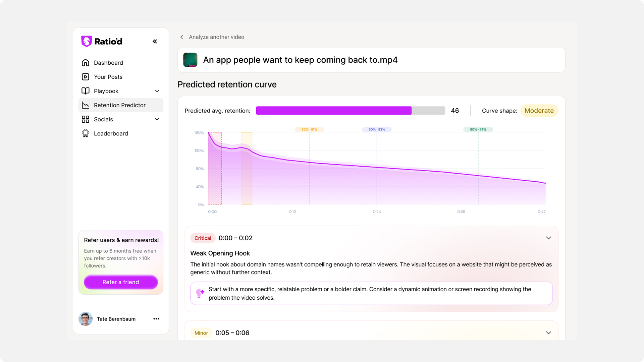Screen dimensions: 644x362
Task: Expand the Playbook submenu chevron
Action: (x=157, y=91)
